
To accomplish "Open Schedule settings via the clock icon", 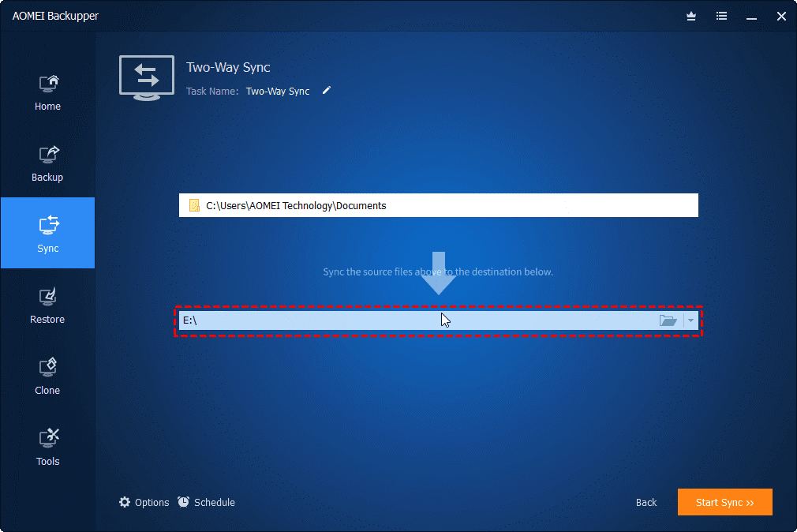I will point(182,502).
